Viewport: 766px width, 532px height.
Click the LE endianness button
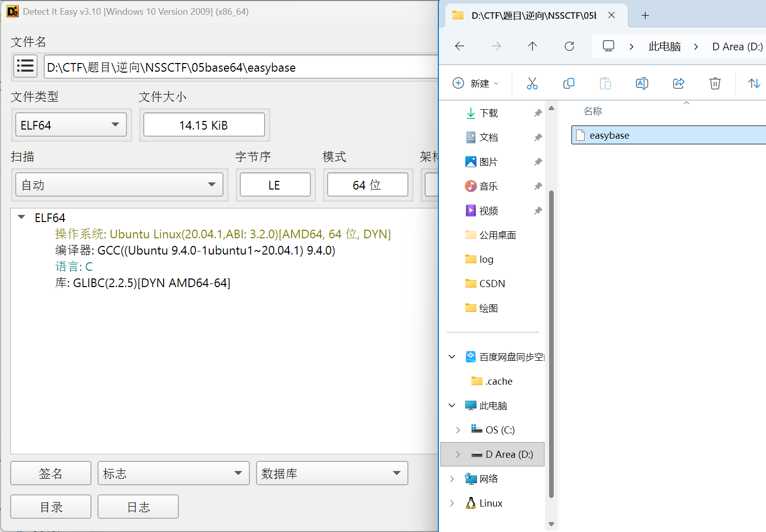pos(275,185)
